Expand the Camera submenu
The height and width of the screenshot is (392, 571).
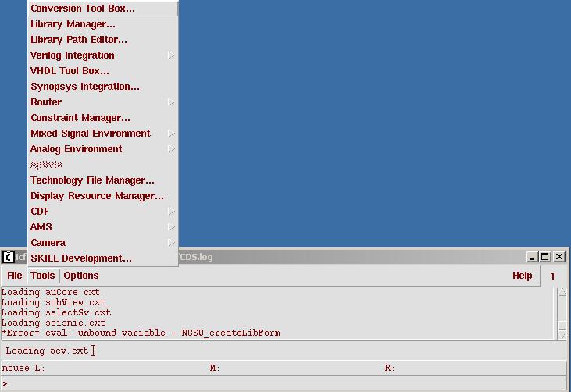(48, 243)
